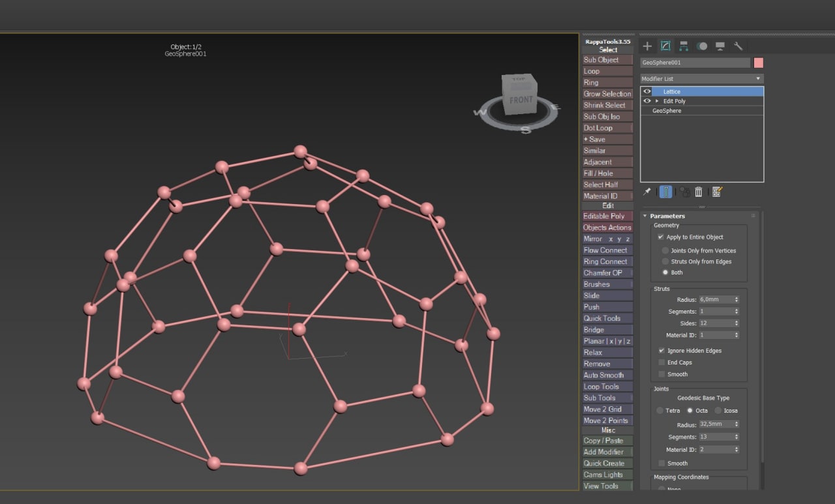Click the Loop button in RappaTools
Screen dimensions: 835x504
click(607, 71)
